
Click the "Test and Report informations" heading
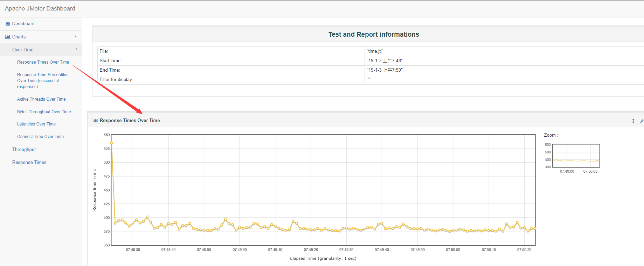click(x=374, y=34)
